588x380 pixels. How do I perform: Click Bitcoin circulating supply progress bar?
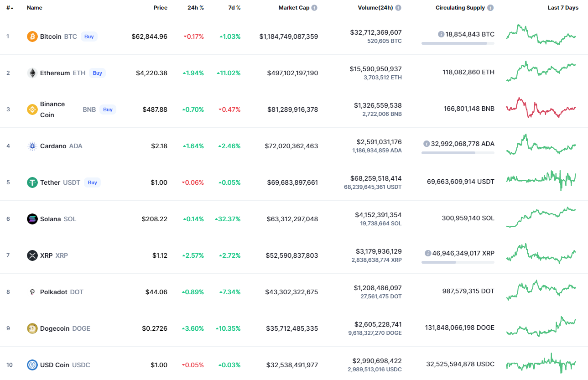point(458,43)
